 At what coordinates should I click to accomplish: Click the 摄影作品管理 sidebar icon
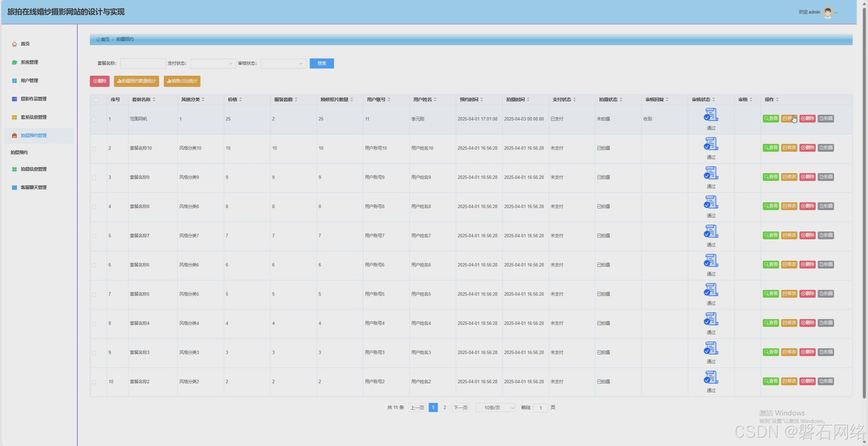(x=14, y=99)
